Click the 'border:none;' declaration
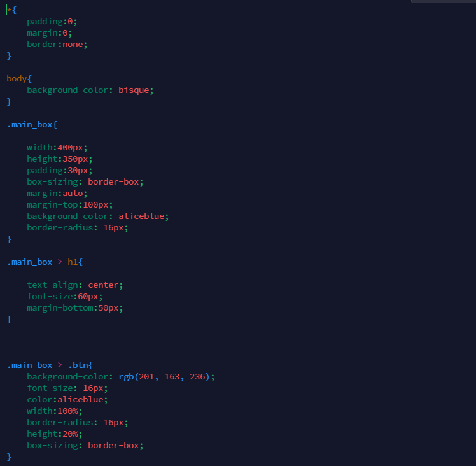476x466 pixels. click(x=57, y=45)
